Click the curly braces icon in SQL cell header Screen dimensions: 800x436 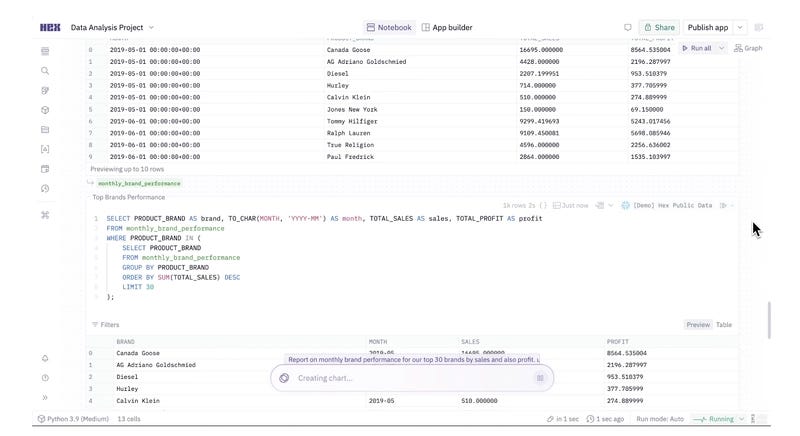tap(543, 206)
